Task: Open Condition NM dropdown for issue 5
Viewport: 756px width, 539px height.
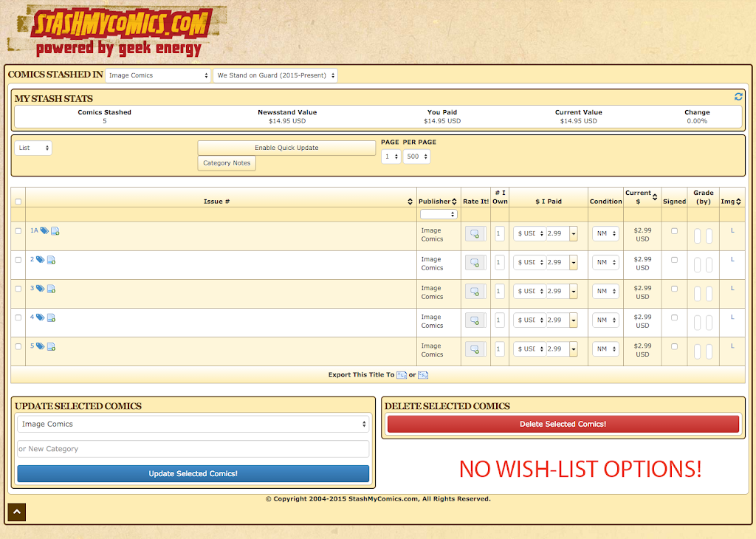Action: tap(605, 349)
